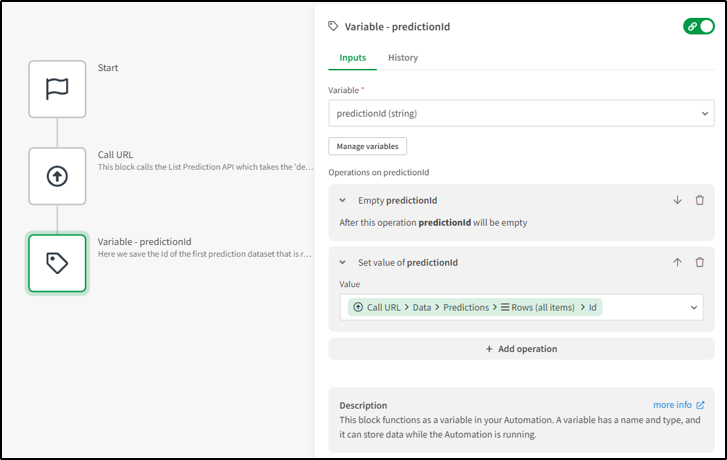The width and height of the screenshot is (727, 460).
Task: Delete the Set value operation
Action: [700, 262]
